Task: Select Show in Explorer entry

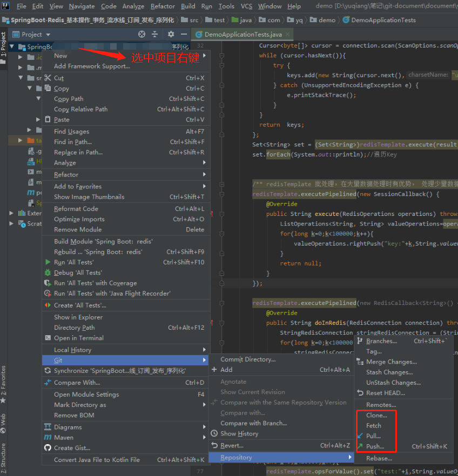Action: click(126, 317)
